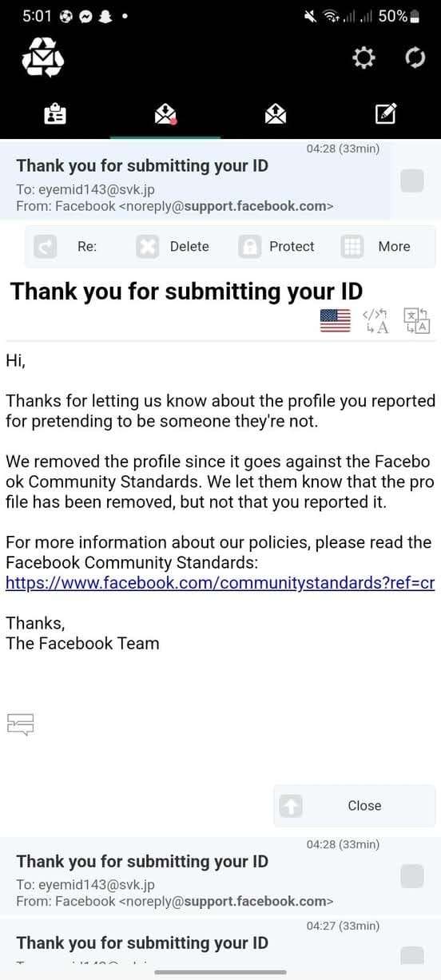Open the Facebook community standards link
Viewport: 441px width, 980px height.
tap(220, 582)
